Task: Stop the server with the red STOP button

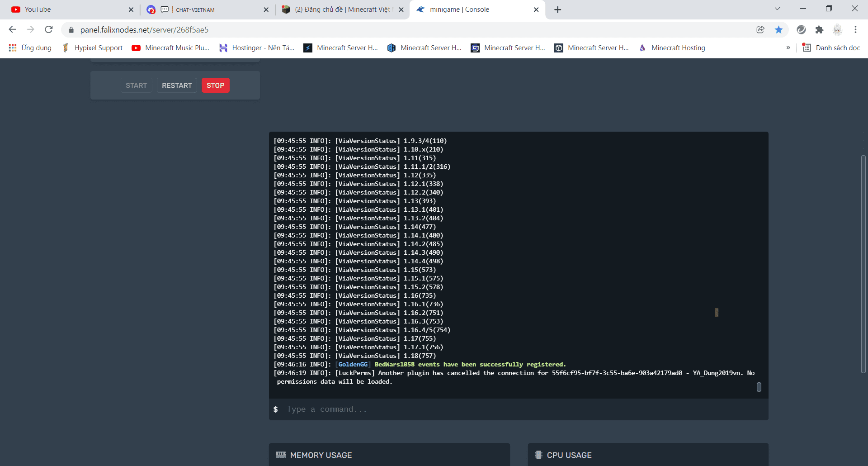Action: [x=216, y=86]
